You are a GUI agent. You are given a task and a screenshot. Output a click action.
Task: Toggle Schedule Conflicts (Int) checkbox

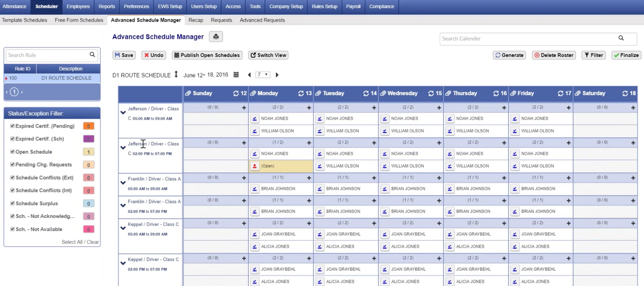(12, 190)
